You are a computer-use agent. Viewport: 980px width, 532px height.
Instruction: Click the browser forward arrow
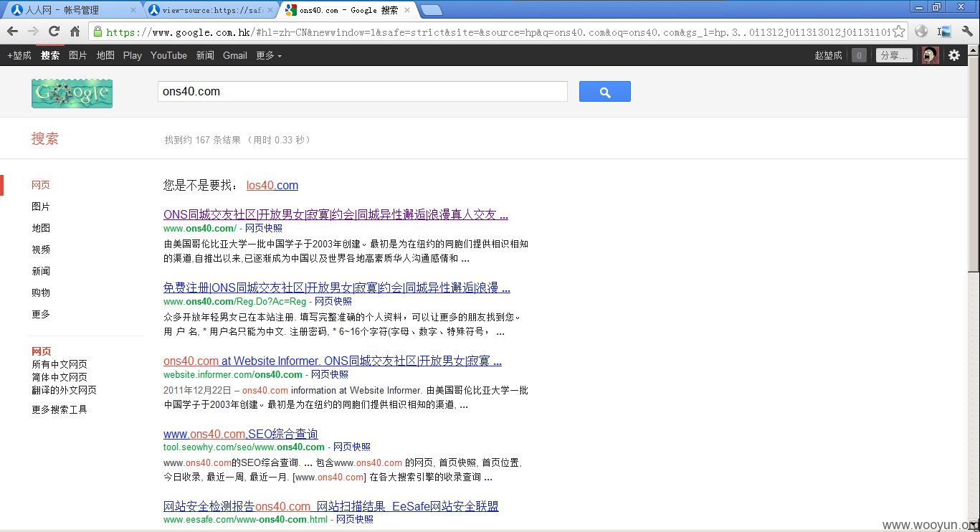point(33,32)
